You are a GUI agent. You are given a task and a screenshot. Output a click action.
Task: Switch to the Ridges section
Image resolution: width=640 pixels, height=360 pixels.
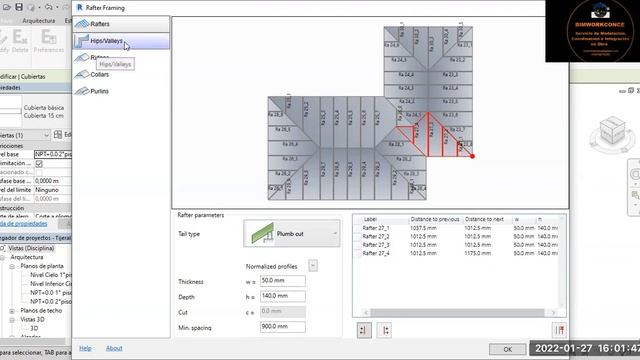click(x=121, y=58)
